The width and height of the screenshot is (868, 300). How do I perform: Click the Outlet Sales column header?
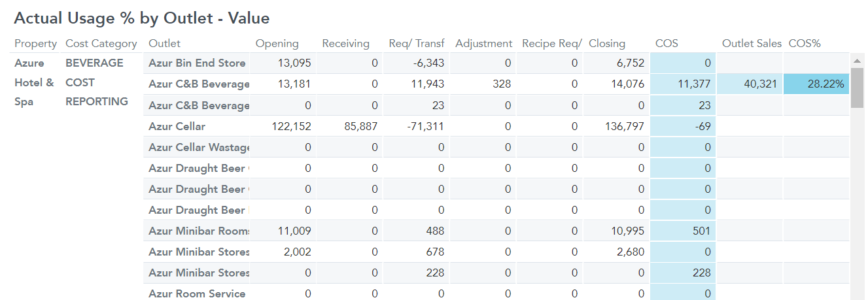752,44
